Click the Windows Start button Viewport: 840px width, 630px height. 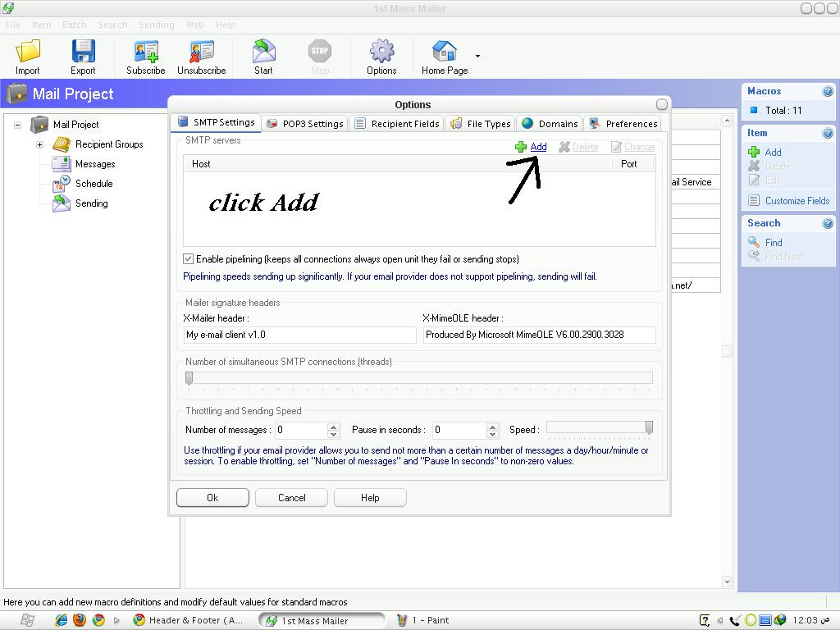coord(27,620)
